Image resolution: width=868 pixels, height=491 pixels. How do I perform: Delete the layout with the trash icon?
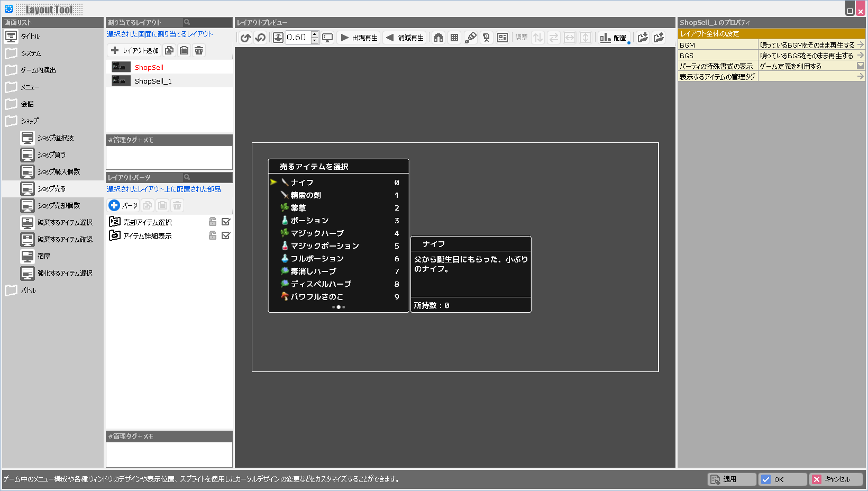pos(199,50)
